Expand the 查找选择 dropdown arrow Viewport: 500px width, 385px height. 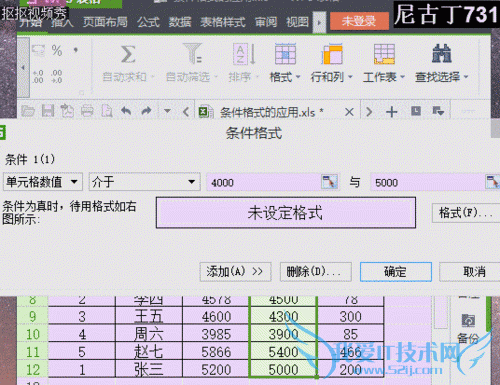coord(466,77)
